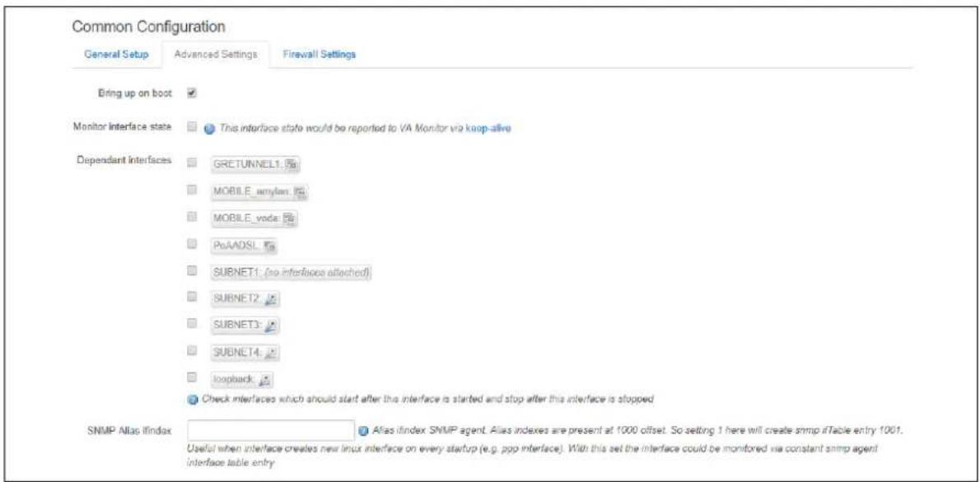Click the SNMP Alias ifindex help icon
The height and width of the screenshot is (482, 980).
[364, 431]
